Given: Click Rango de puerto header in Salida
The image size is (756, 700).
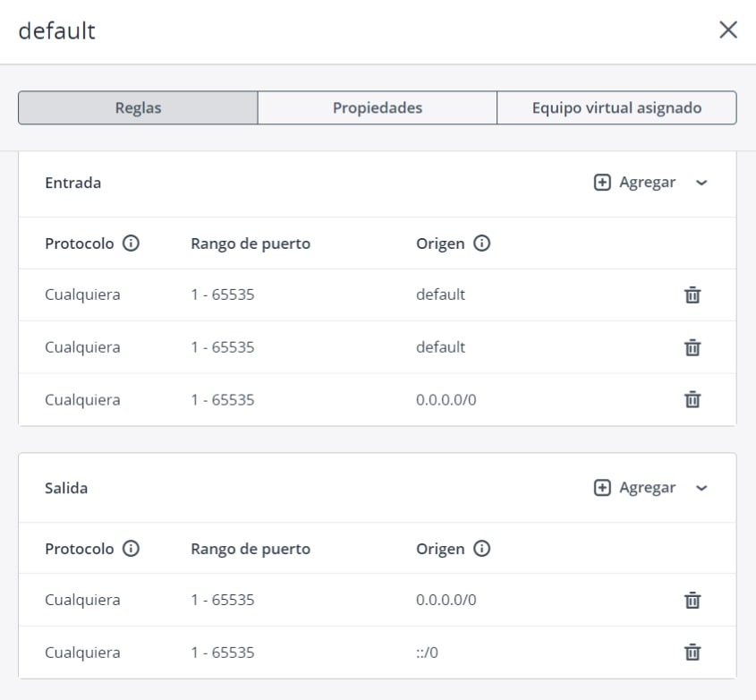Looking at the screenshot, I should point(251,549).
